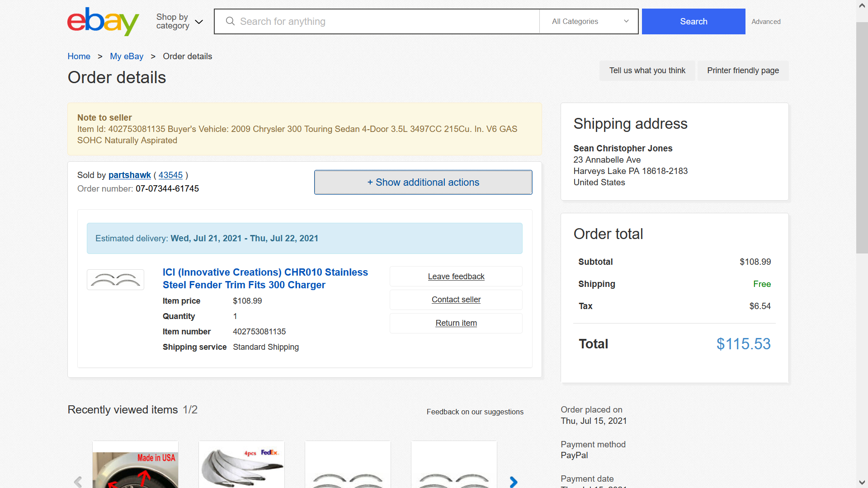Open the fender trim product thumbnail

tap(115, 280)
